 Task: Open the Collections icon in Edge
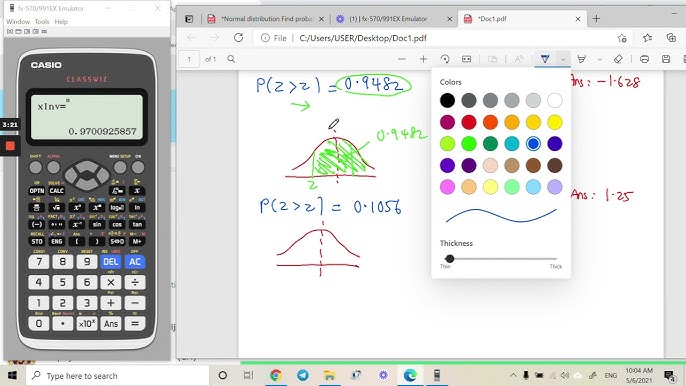click(671, 38)
